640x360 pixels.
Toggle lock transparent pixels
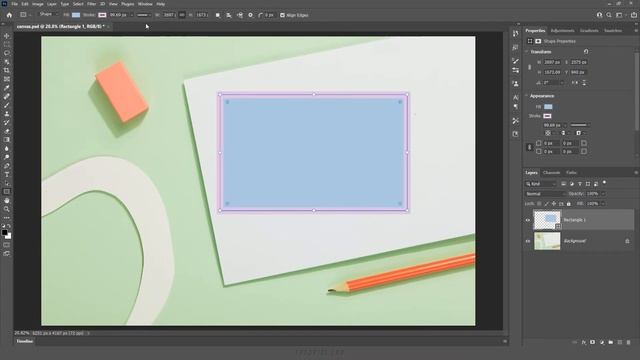click(x=539, y=204)
